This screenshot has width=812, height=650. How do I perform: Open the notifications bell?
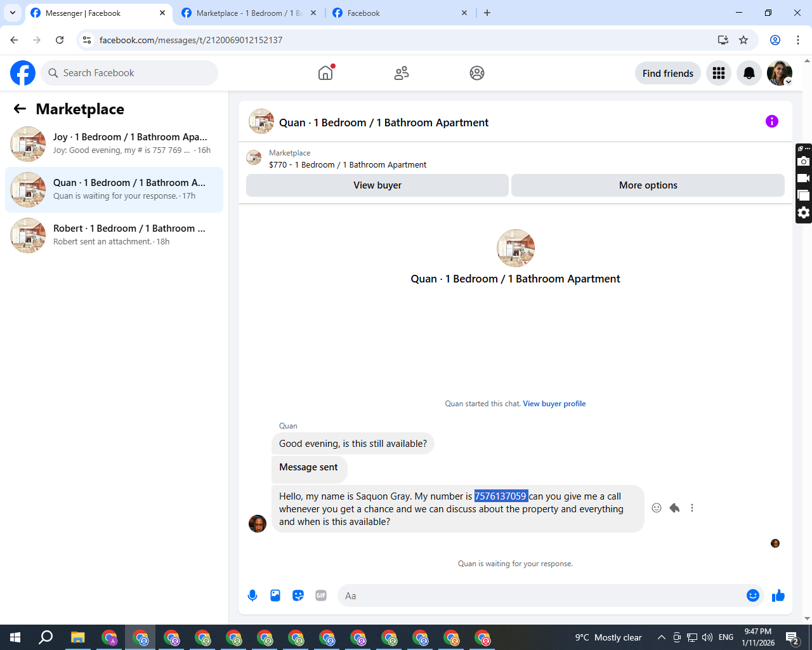point(749,73)
